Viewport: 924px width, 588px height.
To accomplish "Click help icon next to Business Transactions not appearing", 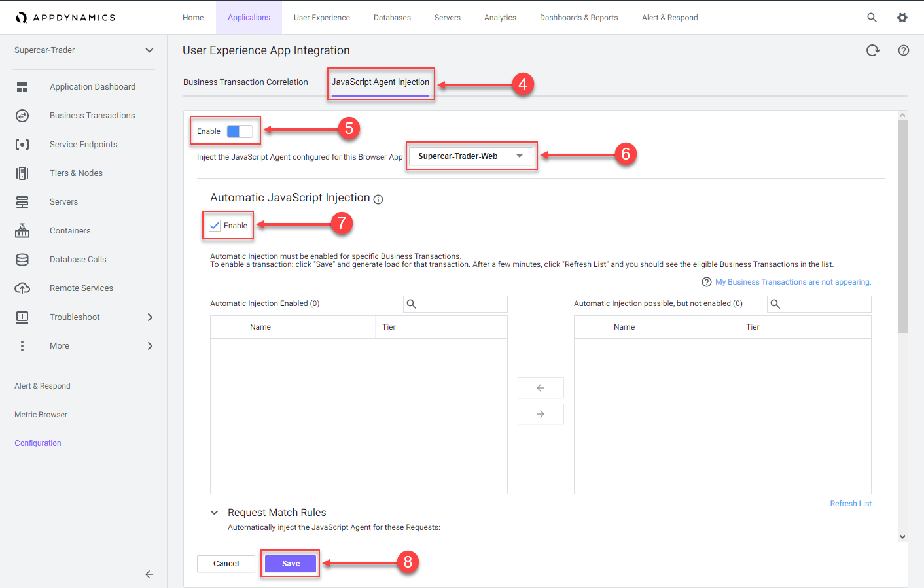I will [x=707, y=282].
